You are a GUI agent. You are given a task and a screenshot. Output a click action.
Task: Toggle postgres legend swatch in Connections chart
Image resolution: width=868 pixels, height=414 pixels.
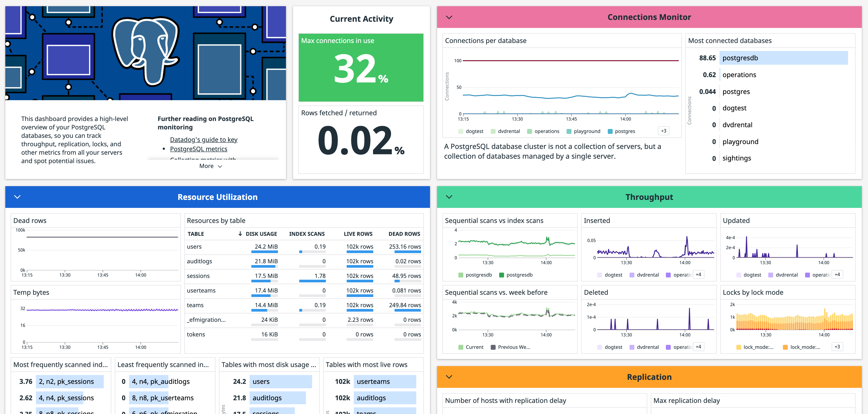coord(610,131)
